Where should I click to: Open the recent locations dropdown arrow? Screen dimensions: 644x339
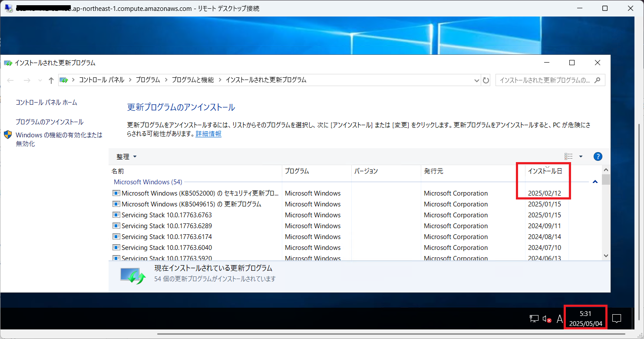click(x=40, y=80)
